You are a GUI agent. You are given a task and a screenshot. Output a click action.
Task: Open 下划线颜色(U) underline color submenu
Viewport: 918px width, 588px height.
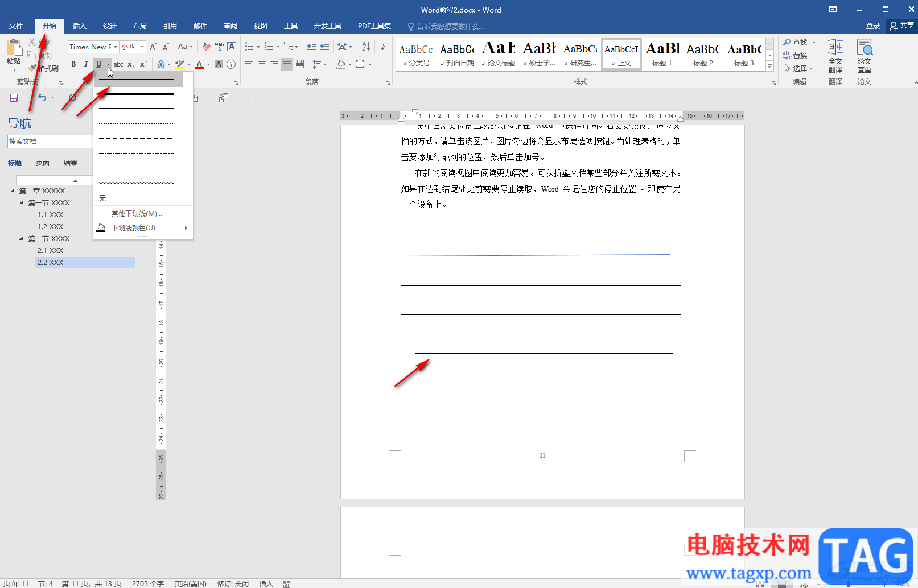(143, 227)
